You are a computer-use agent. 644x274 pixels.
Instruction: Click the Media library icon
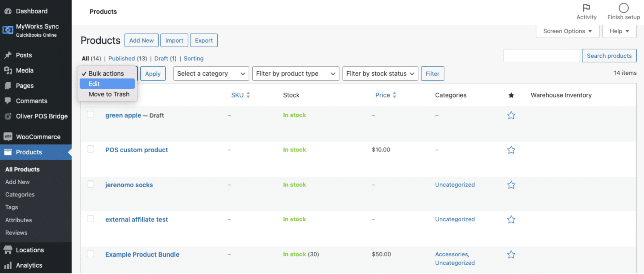[8, 70]
